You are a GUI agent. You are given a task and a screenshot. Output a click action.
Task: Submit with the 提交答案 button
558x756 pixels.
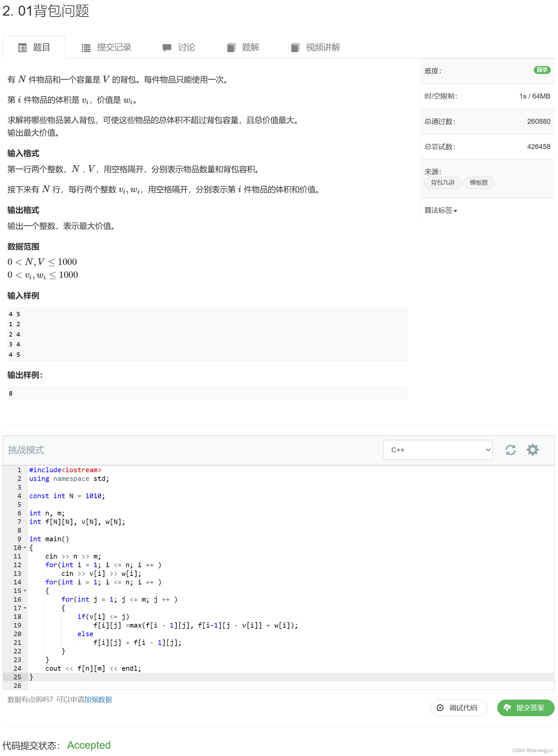pos(525,708)
